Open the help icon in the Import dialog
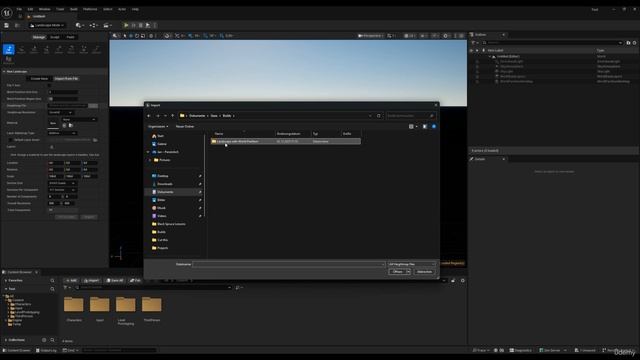This screenshot has width=640, height=360. 434,127
